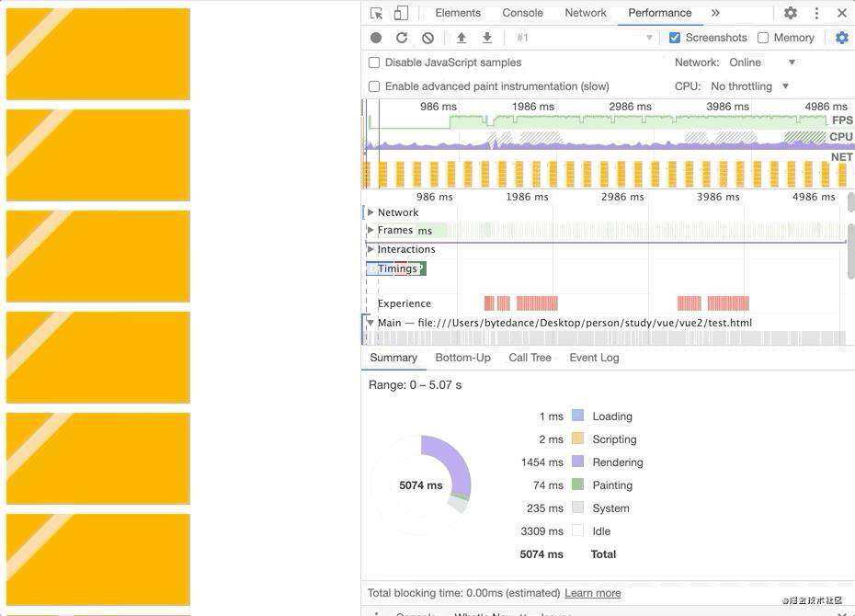Click the Experience track label

404,303
